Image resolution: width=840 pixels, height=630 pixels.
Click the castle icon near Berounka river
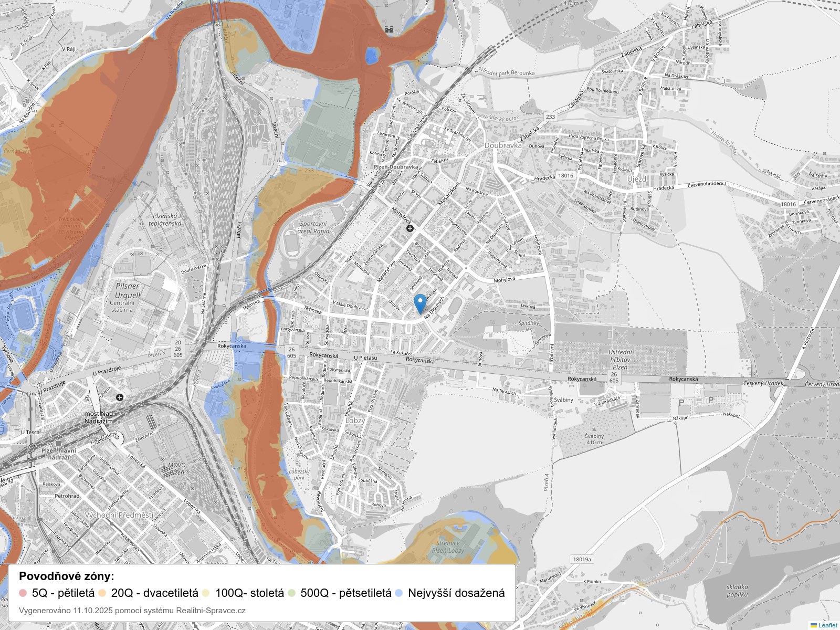coord(389,29)
